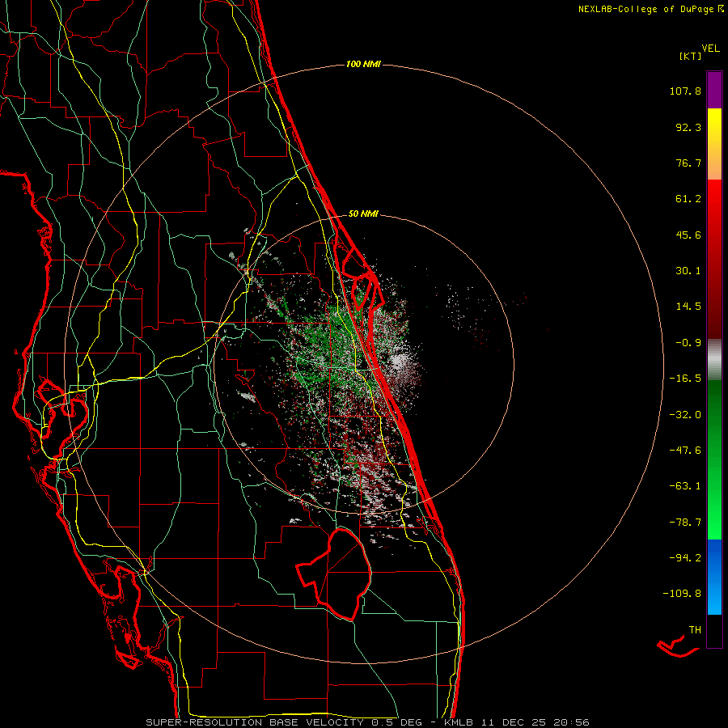Select the 14.5 velocity scale value
The image size is (728, 728).
point(688,307)
